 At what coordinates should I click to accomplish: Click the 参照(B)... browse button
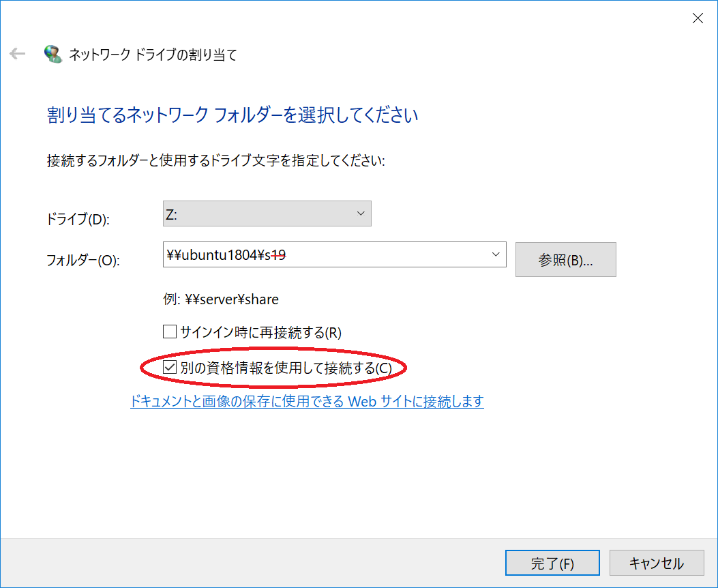point(565,260)
